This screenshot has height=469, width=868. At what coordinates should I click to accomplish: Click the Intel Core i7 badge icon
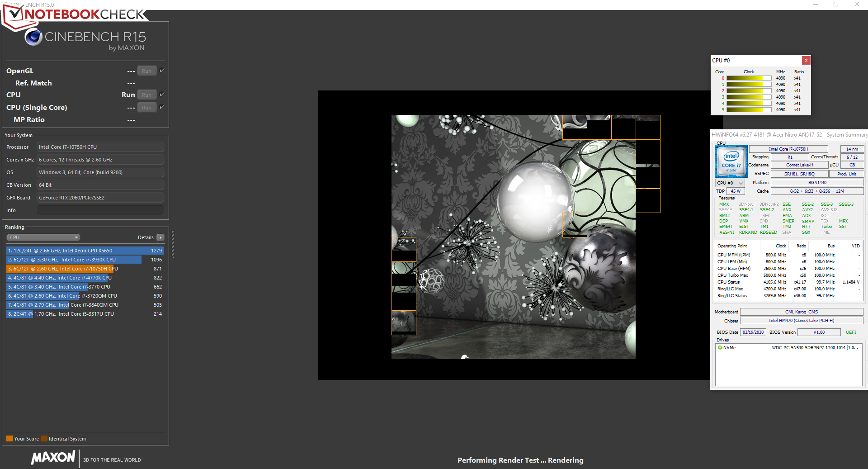(731, 161)
